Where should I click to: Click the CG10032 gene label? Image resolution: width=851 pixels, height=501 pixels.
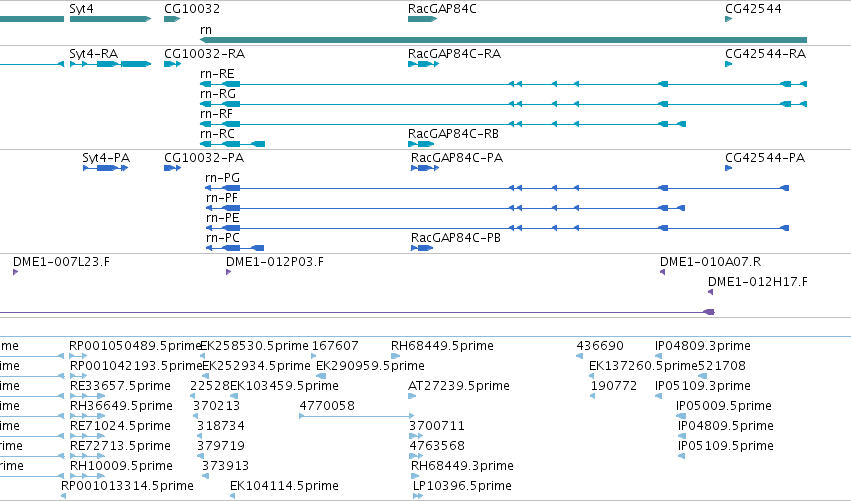[x=192, y=9]
